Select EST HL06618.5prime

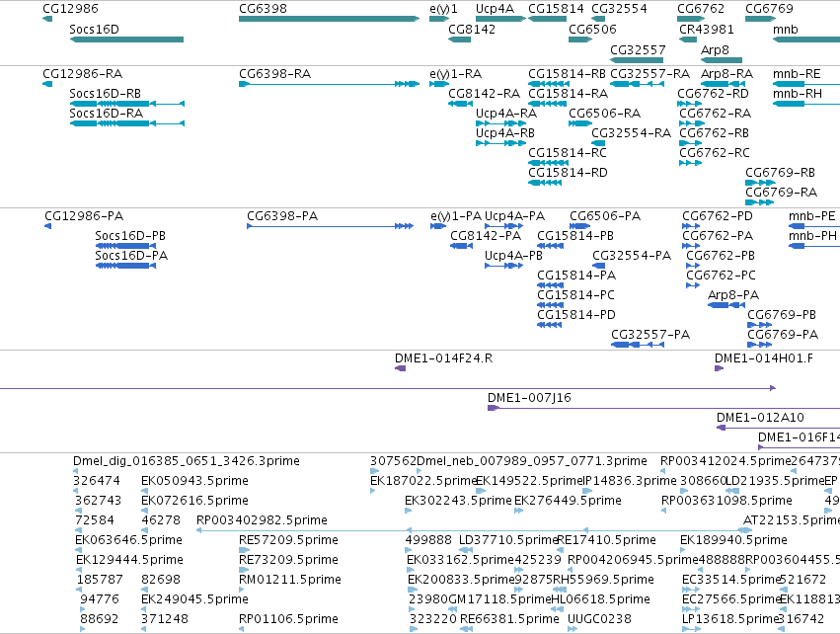coord(600,599)
